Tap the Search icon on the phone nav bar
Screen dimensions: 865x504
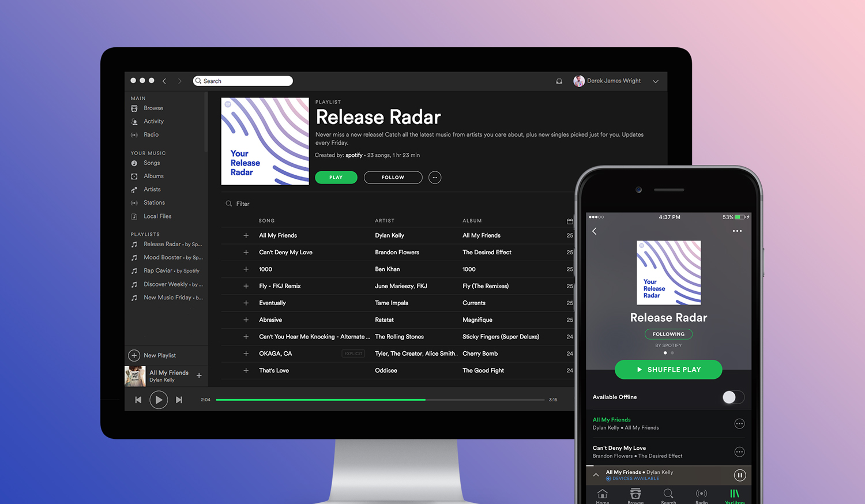tap(668, 495)
